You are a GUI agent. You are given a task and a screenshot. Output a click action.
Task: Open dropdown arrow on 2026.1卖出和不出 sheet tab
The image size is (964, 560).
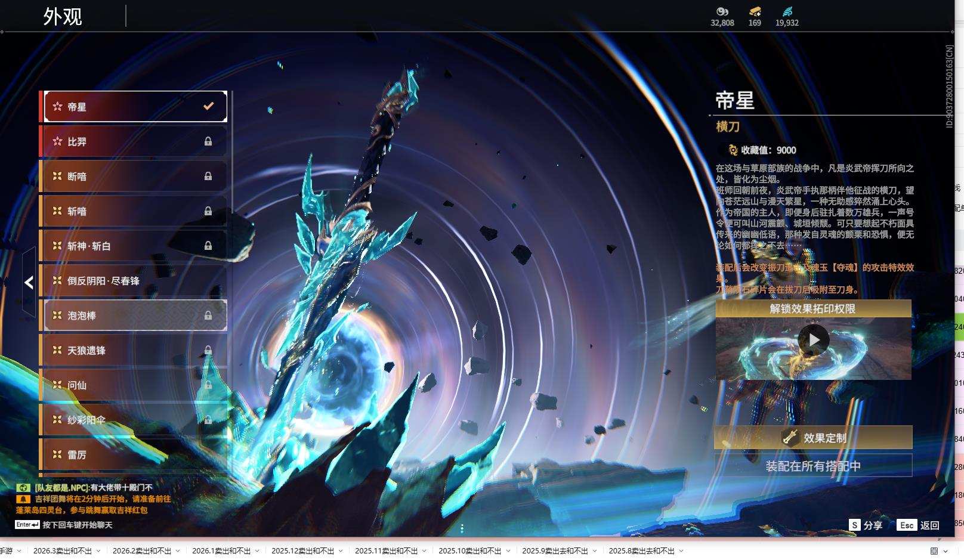tap(257, 551)
